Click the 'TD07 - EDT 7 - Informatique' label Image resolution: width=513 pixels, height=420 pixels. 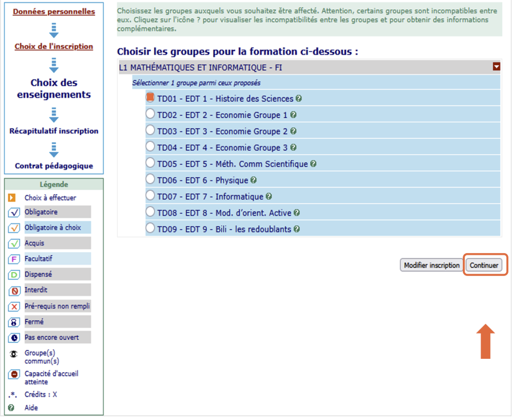click(210, 197)
